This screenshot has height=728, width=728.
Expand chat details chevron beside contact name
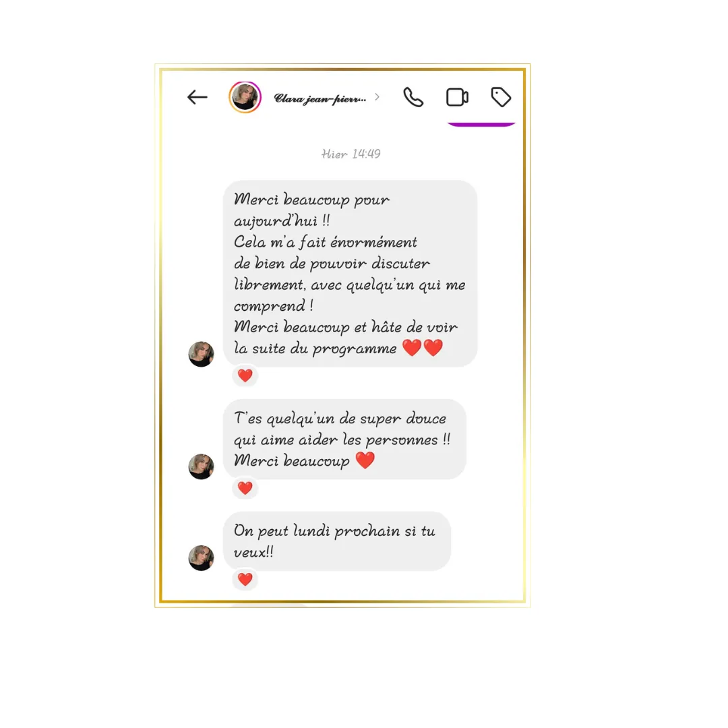point(377,96)
